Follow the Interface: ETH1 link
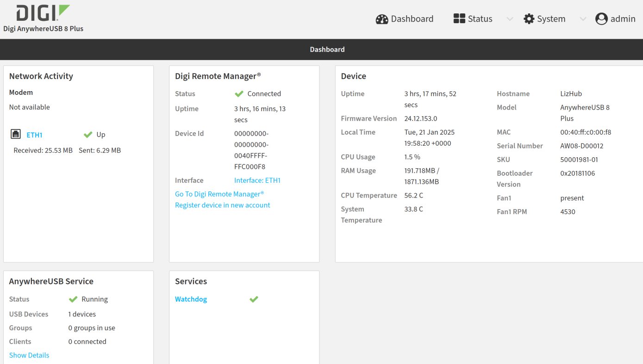Image resolution: width=643 pixels, height=364 pixels. pos(257,180)
